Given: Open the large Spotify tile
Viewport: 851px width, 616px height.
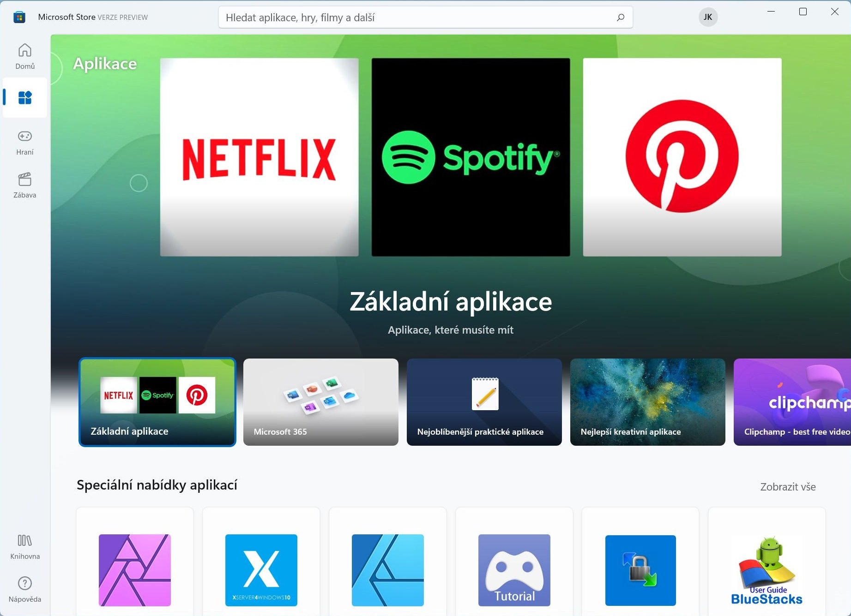Looking at the screenshot, I should pos(471,157).
